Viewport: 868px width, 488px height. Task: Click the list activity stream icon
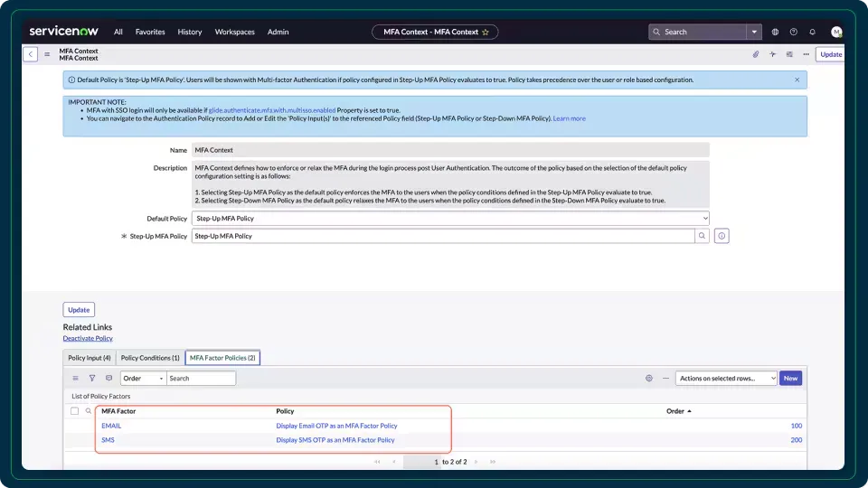click(x=108, y=379)
